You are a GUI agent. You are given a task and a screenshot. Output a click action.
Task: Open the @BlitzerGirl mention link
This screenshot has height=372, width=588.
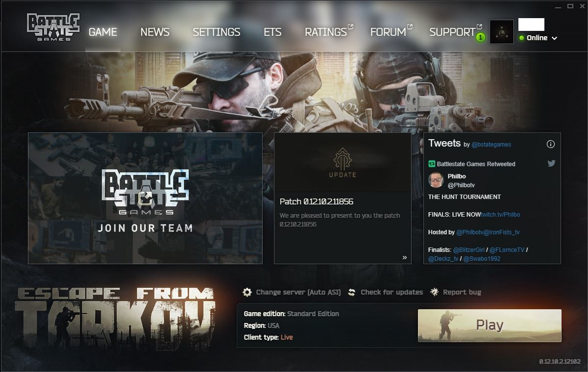point(468,250)
